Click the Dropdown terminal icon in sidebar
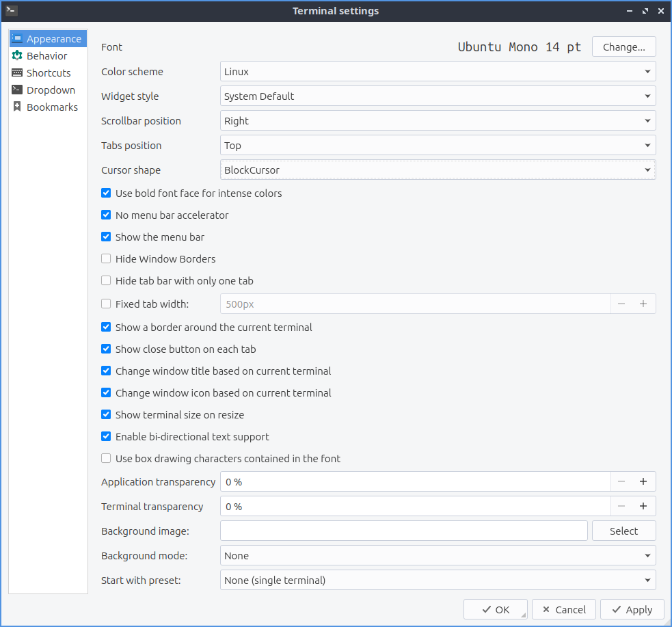The width and height of the screenshot is (672, 627). (17, 90)
